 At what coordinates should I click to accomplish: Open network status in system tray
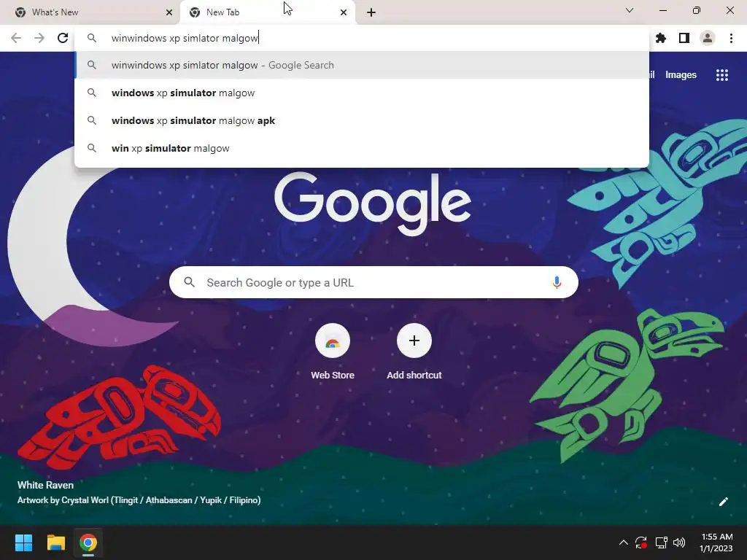coord(661,542)
